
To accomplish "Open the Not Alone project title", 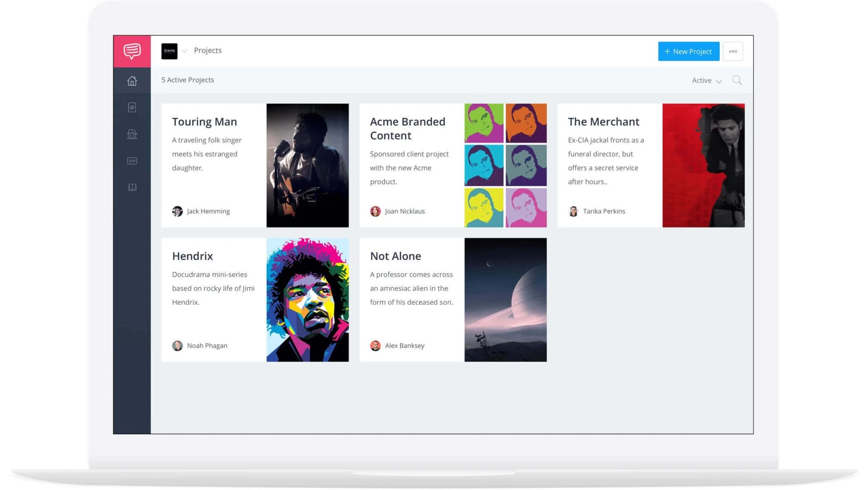I will click(x=395, y=256).
